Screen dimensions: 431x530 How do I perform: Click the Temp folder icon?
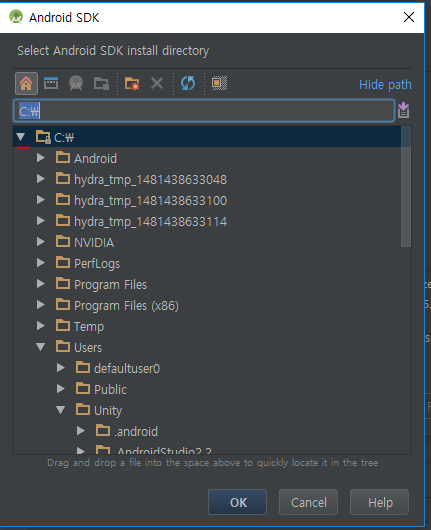click(x=63, y=326)
